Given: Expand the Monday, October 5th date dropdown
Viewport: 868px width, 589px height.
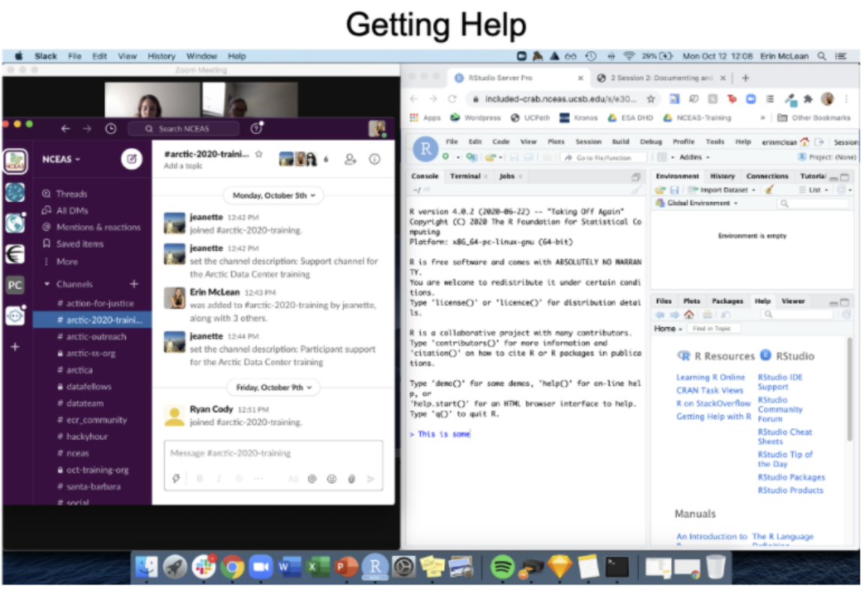Looking at the screenshot, I should coord(273,195).
